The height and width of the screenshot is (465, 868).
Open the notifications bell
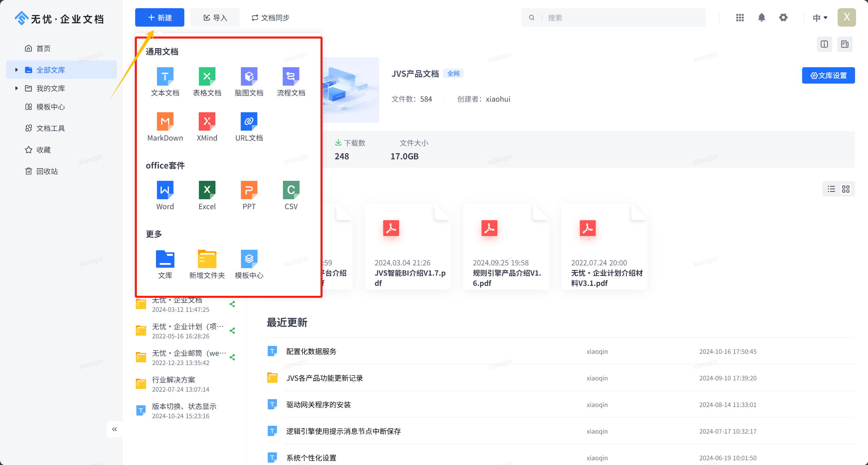(x=761, y=17)
